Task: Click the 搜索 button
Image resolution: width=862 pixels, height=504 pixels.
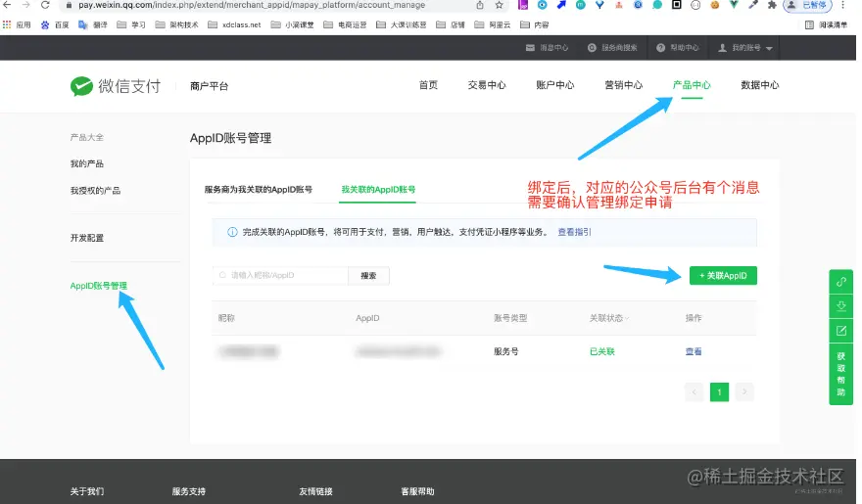Action: point(368,276)
